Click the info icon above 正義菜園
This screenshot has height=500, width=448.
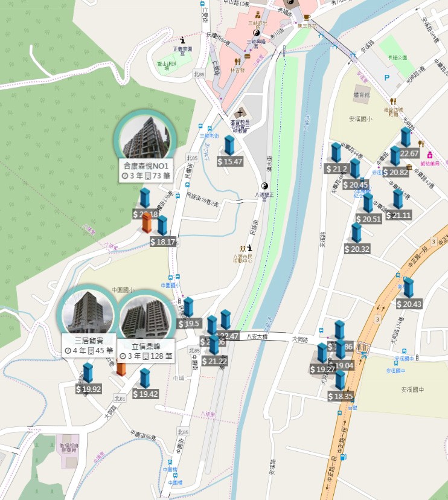[x=182, y=40]
